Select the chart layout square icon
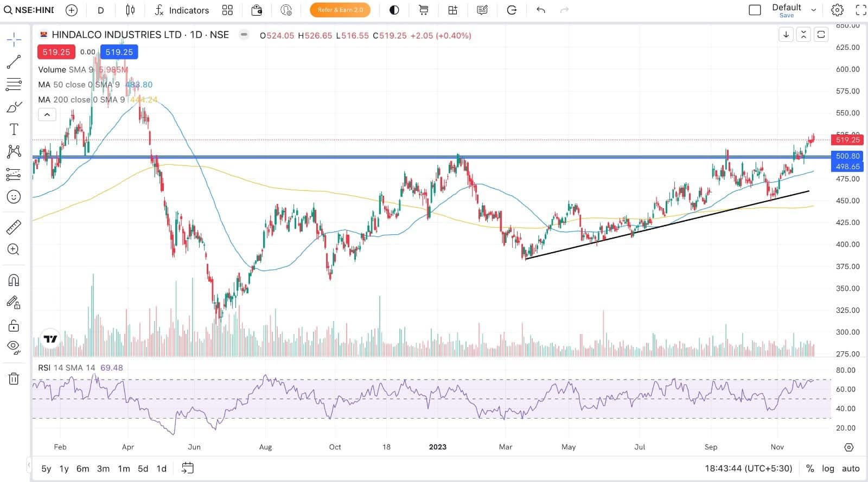 755,10
